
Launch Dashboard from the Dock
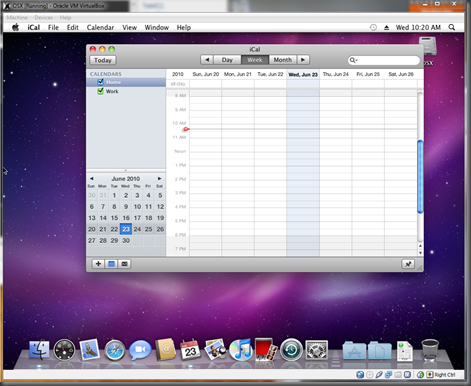(64, 350)
